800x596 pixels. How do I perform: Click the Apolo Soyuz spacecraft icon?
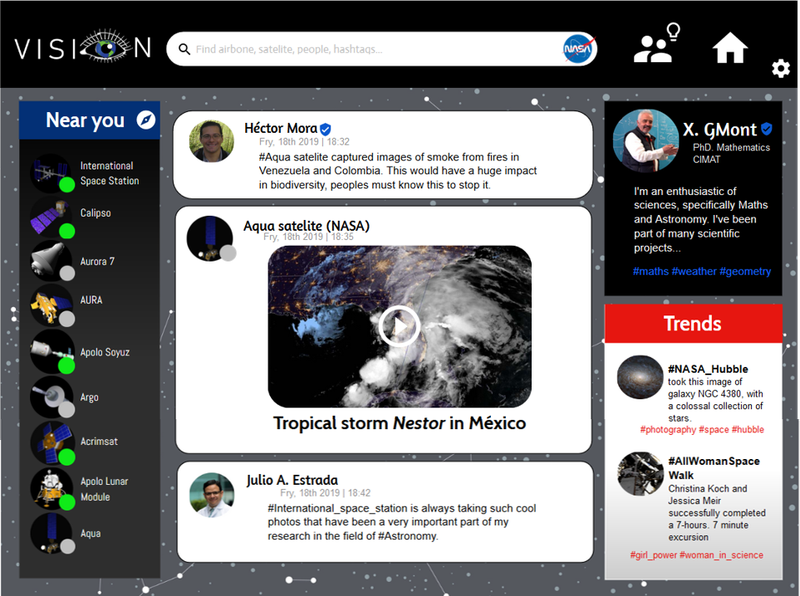coord(49,352)
